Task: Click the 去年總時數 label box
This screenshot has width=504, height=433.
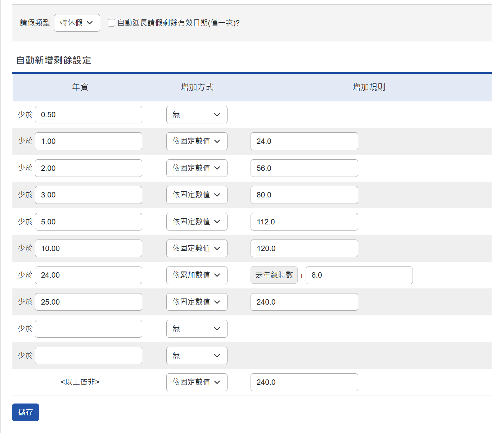Action: pyautogui.click(x=274, y=275)
